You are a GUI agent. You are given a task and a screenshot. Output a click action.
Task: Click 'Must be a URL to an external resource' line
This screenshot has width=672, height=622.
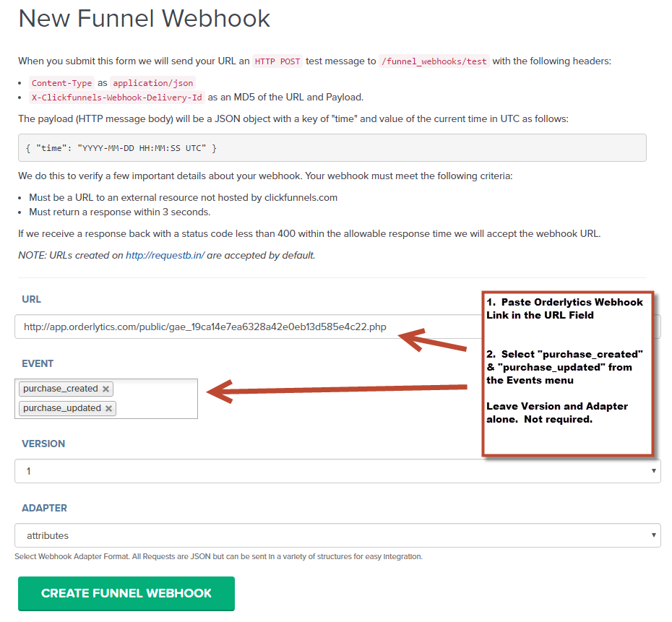tap(183, 197)
